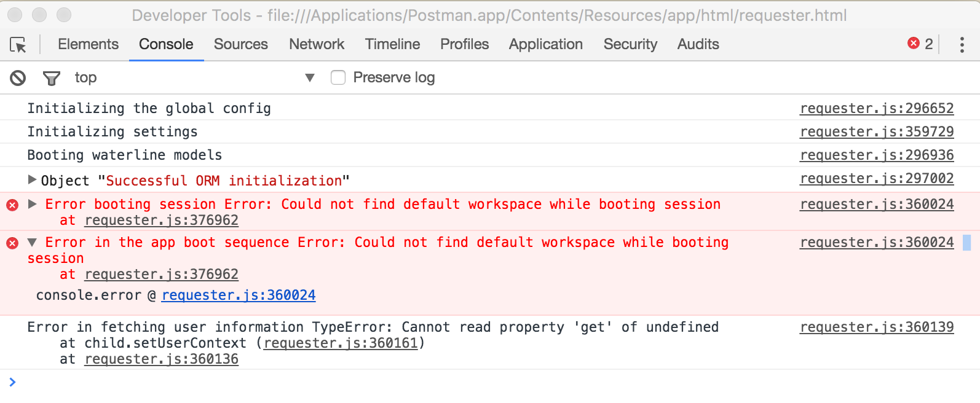Viewport: 980px width, 403px height.
Task: Expand the Successful ORM initialization object
Action: (x=31, y=180)
